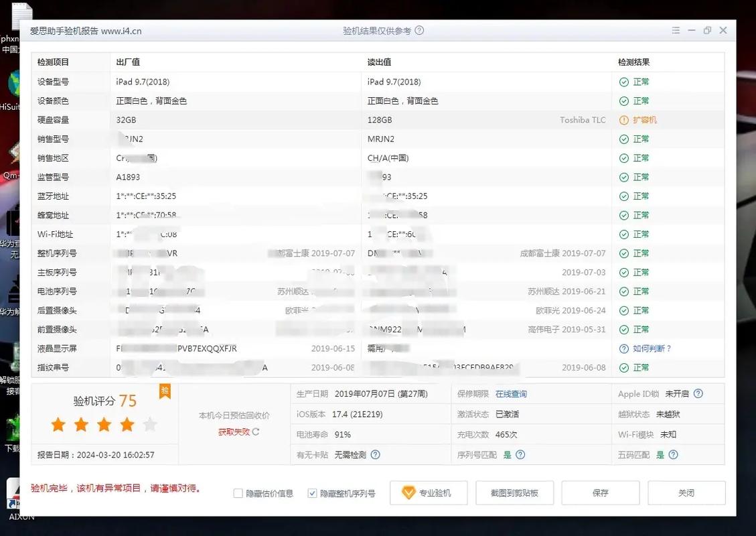This screenshot has height=536, width=756.
Task: Click the fifth star in the score rating
Action: click(150, 424)
